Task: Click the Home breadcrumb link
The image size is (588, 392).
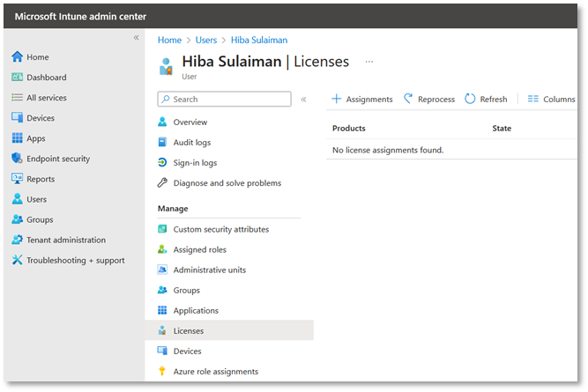Action: (169, 40)
